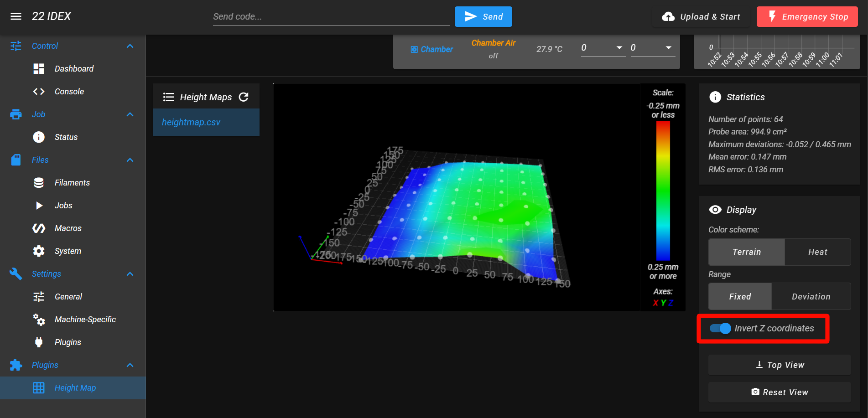This screenshot has height=418, width=868.
Task: Click the Send button
Action: [483, 17]
